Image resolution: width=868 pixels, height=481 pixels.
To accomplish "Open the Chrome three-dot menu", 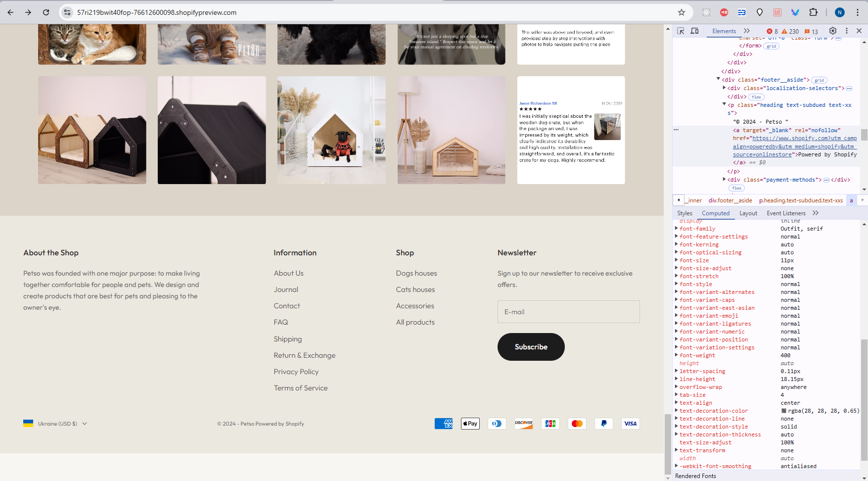I will click(x=858, y=12).
